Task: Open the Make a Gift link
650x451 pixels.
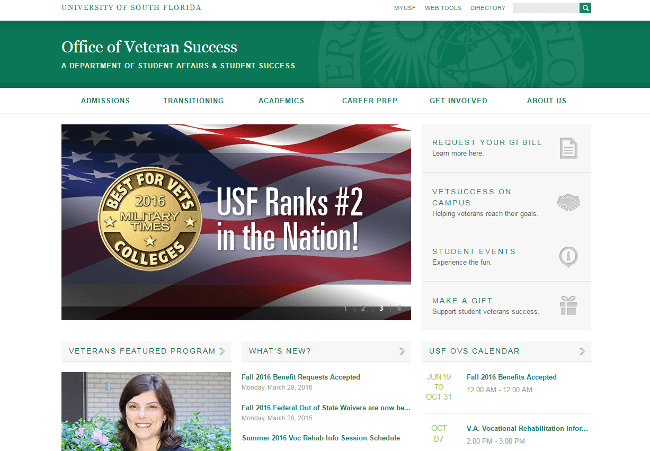Action: pyautogui.click(x=462, y=301)
